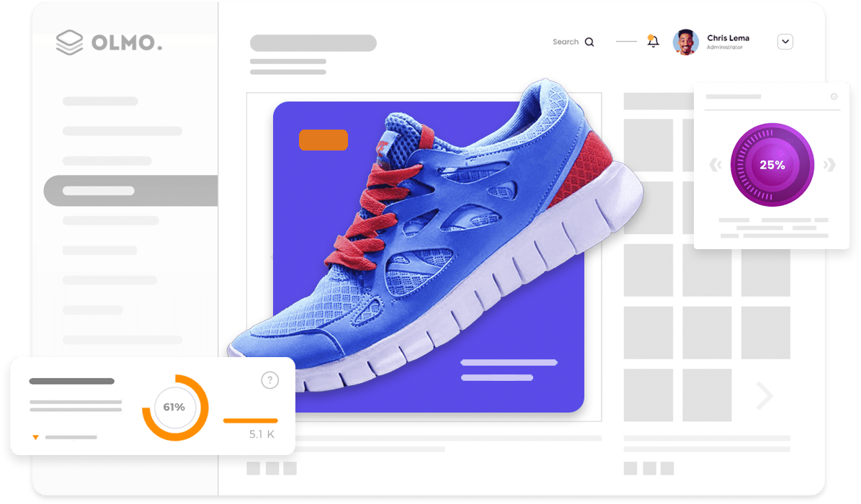
Task: Click the 'Administrator' role text
Action: point(724,48)
